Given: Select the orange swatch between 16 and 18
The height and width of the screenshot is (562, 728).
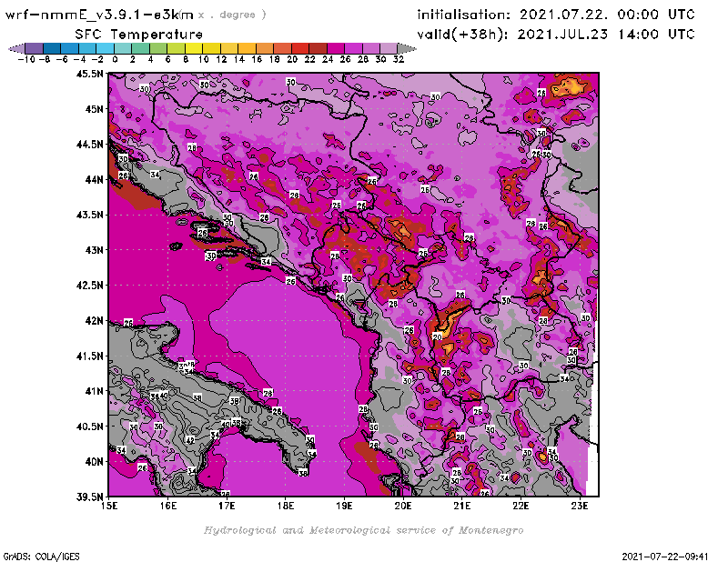Looking at the screenshot, I should point(264,48).
